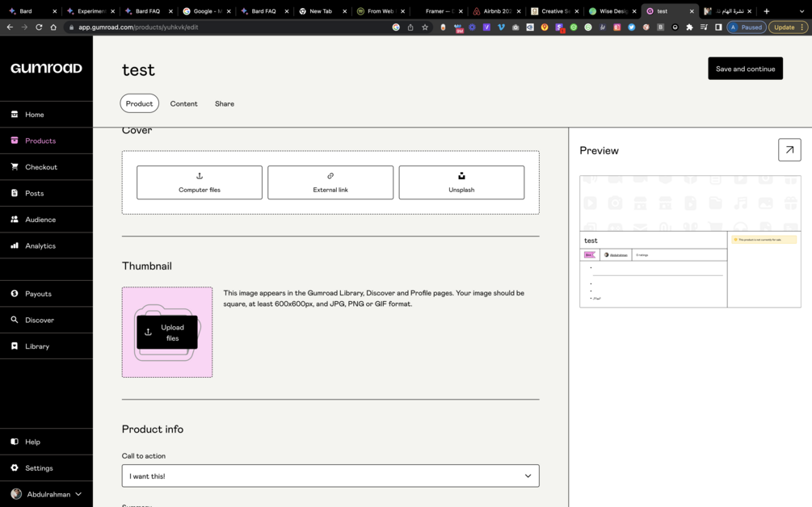This screenshot has height=507, width=812.
Task: Add cover via External link
Action: (x=330, y=182)
